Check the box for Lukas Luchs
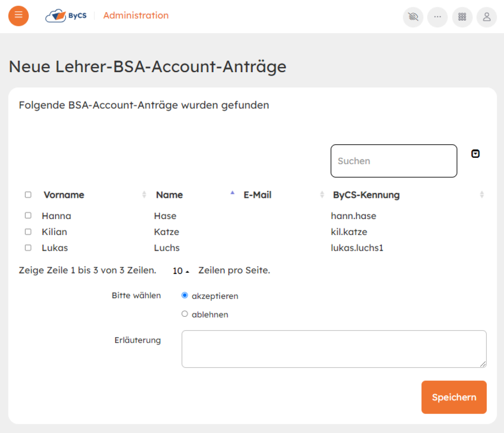This screenshot has height=433, width=504. pyautogui.click(x=28, y=248)
